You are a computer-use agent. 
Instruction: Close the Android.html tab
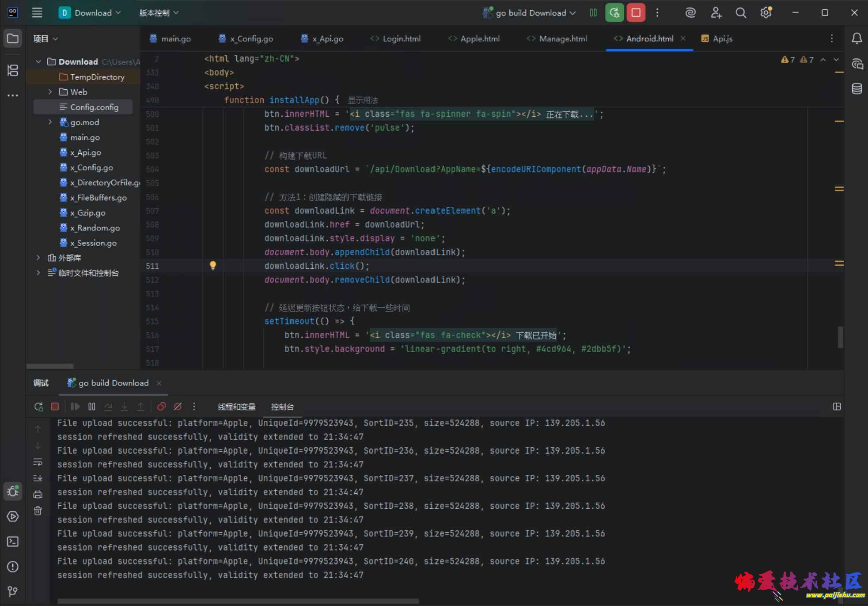pos(683,38)
